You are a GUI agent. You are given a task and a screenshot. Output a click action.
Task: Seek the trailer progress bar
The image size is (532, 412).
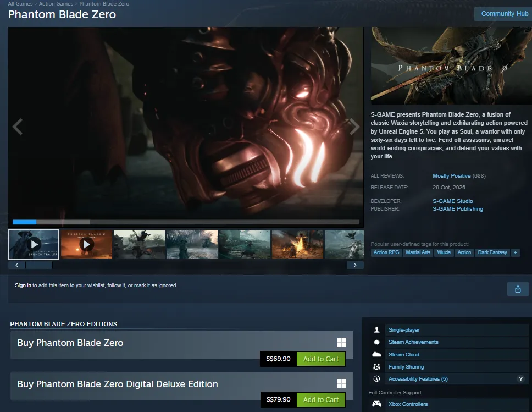pyautogui.click(x=186, y=222)
